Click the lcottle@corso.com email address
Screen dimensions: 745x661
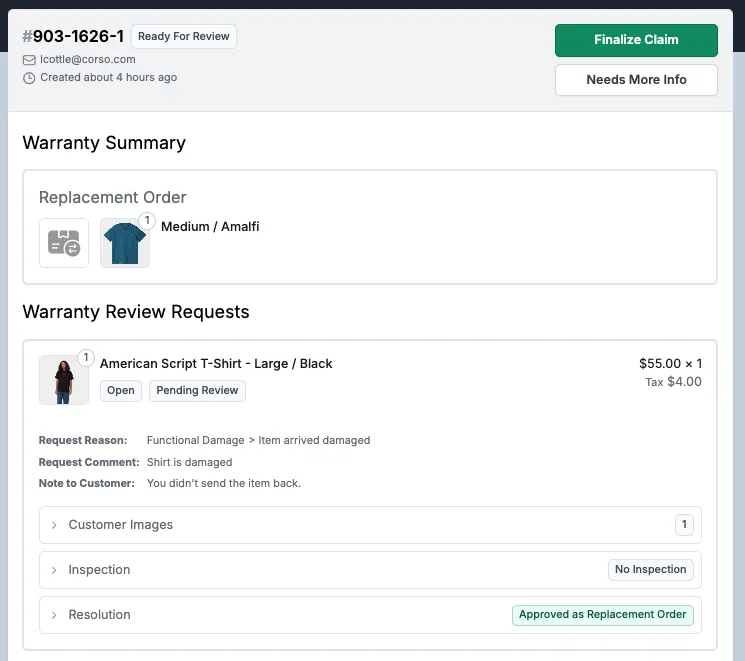tap(87, 59)
